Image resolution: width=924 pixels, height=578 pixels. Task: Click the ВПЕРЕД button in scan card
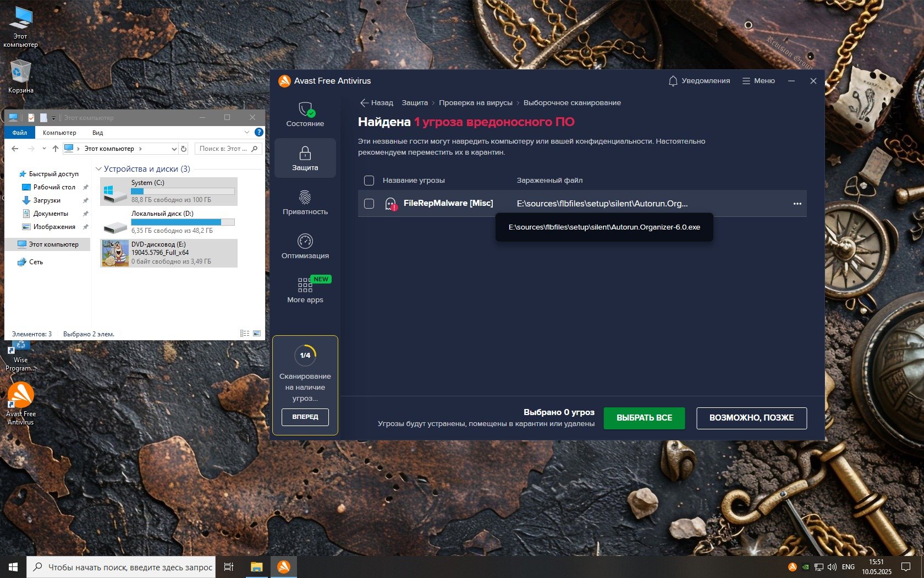point(305,417)
